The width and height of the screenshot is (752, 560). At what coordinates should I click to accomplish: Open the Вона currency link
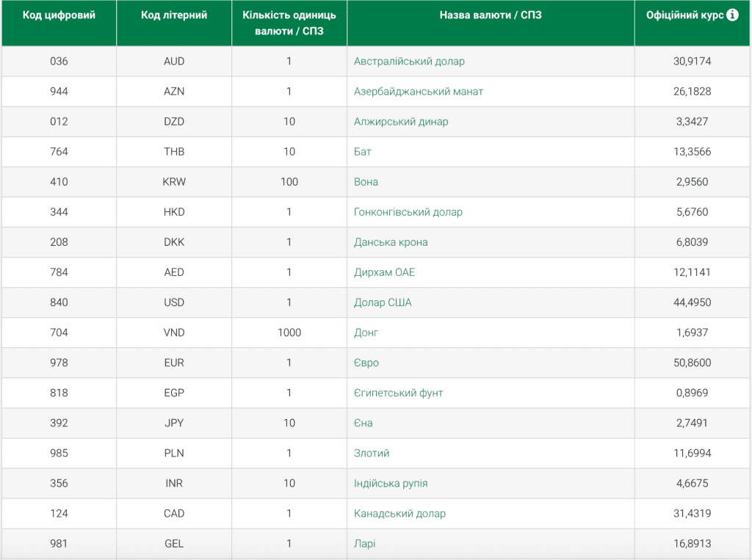tap(366, 182)
